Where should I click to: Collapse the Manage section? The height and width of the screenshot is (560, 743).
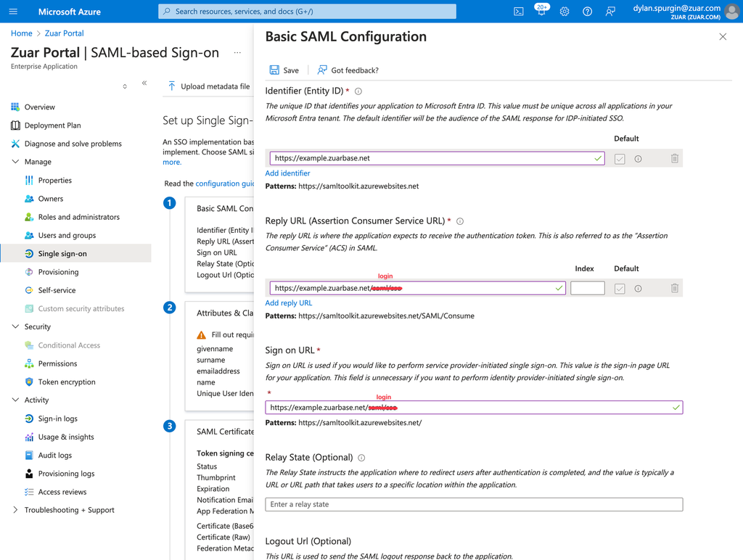[x=15, y=162]
